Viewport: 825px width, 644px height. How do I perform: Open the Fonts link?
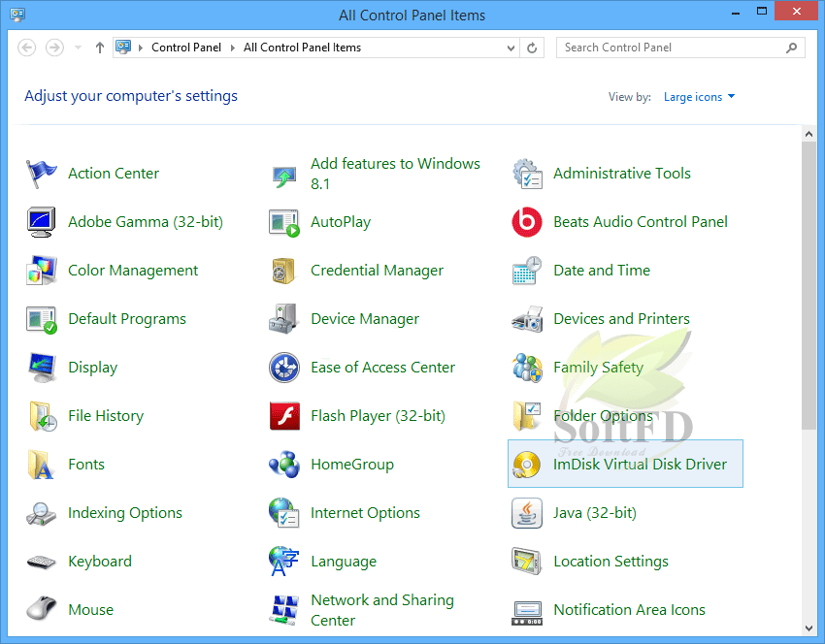[x=86, y=465]
